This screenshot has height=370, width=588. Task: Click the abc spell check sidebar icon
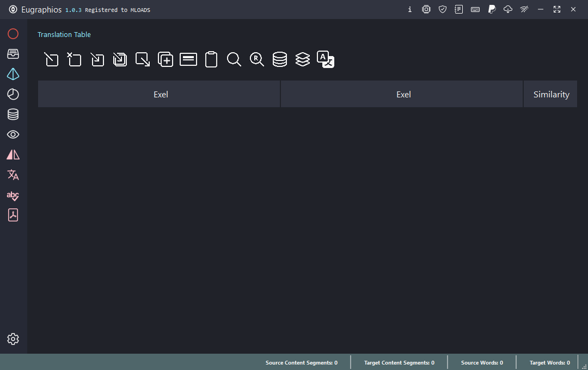click(x=13, y=195)
